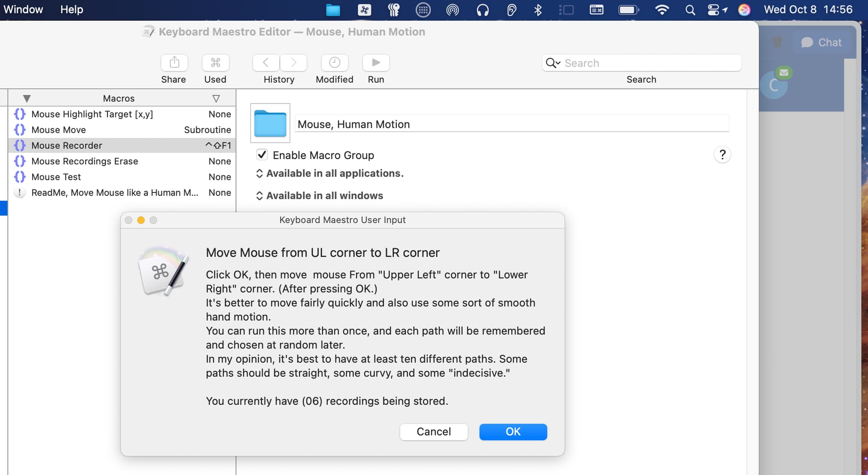Open the 'Available in all windows' popup

(320, 196)
